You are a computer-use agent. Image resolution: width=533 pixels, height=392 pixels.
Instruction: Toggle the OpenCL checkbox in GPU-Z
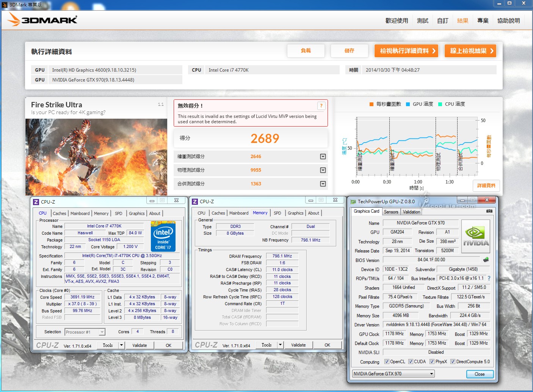click(387, 362)
